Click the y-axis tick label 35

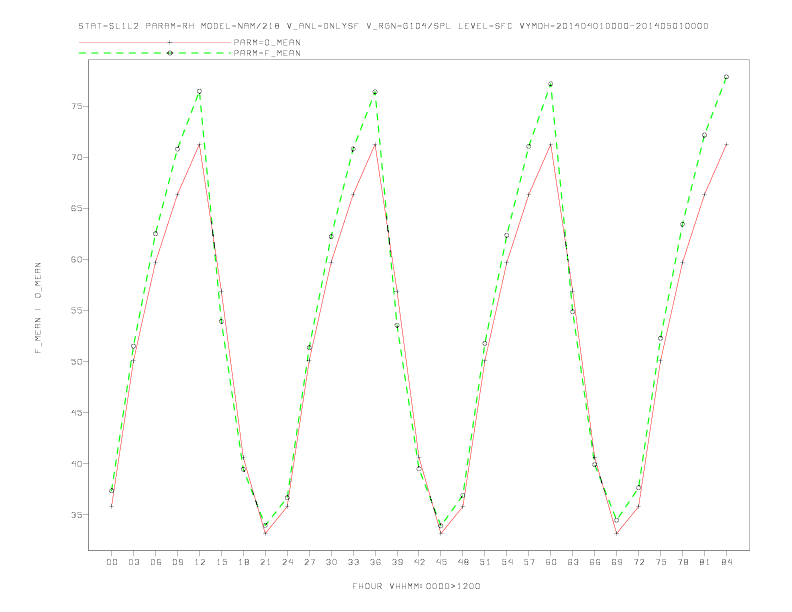[77, 515]
